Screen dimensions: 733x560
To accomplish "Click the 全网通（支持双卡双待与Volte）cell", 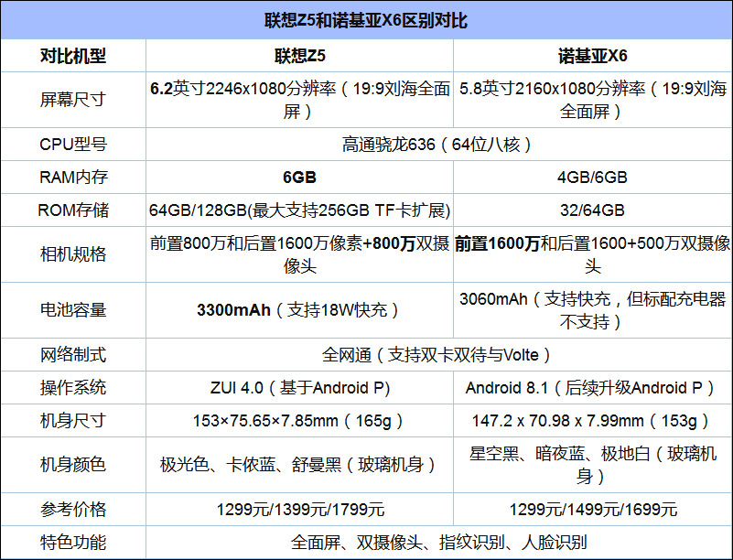I will click(x=439, y=355).
